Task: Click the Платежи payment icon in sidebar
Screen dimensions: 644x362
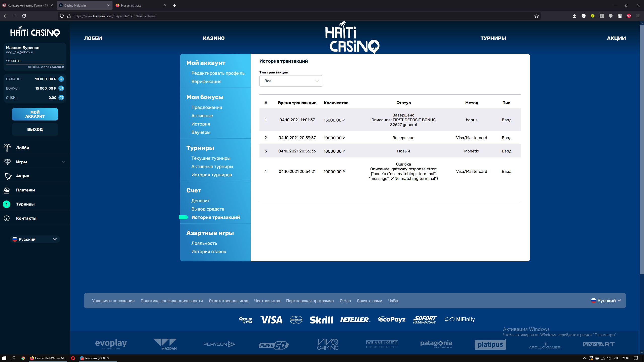Action: [7, 190]
